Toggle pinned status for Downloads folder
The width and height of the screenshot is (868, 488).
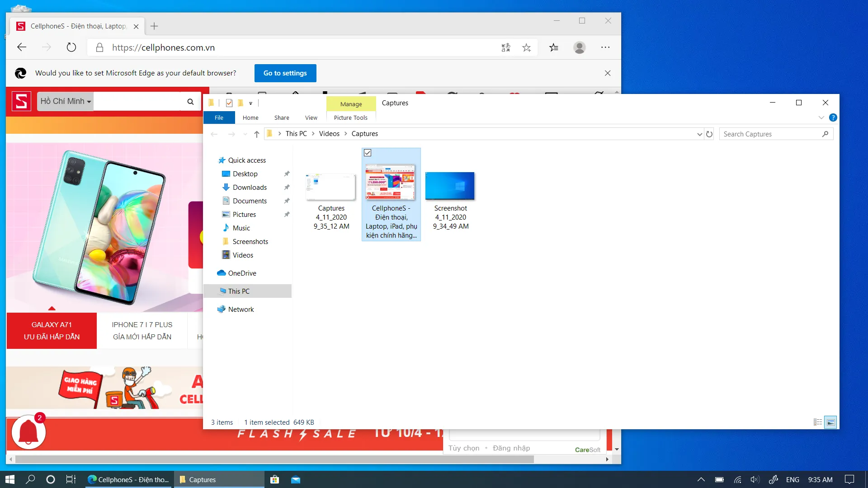(287, 187)
